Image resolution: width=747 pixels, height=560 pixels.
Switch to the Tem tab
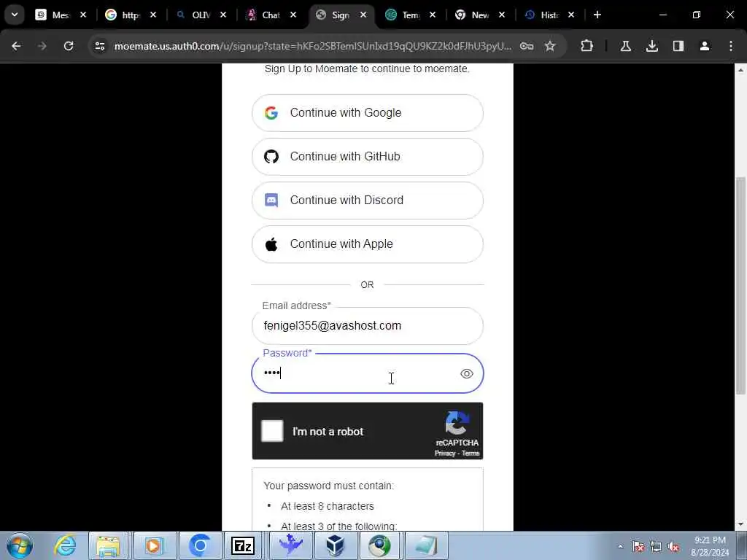point(410,15)
